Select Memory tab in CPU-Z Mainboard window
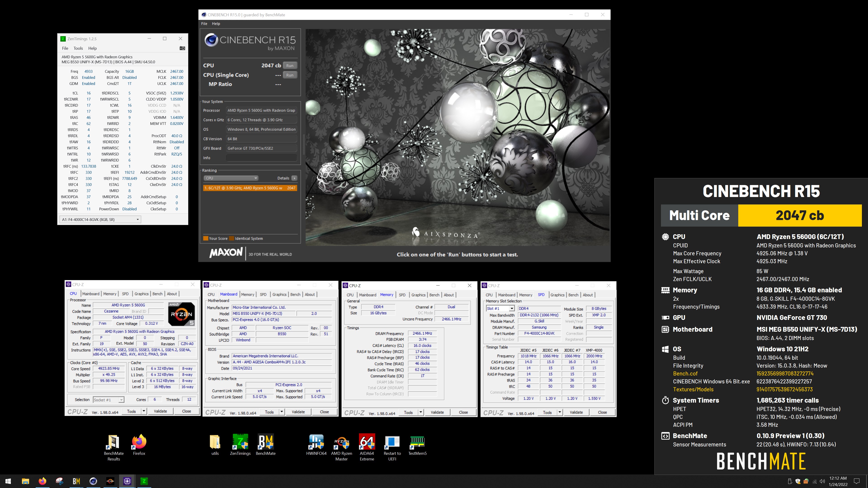 click(248, 294)
